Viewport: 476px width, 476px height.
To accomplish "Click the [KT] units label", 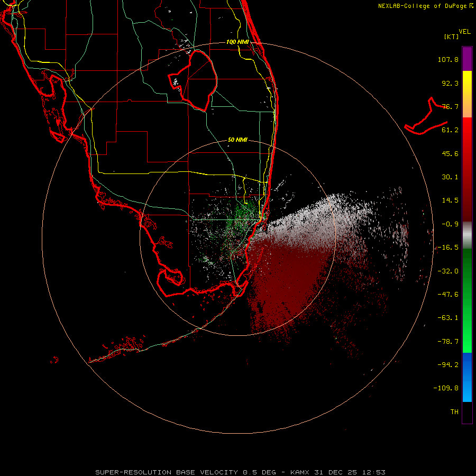I will (x=451, y=36).
